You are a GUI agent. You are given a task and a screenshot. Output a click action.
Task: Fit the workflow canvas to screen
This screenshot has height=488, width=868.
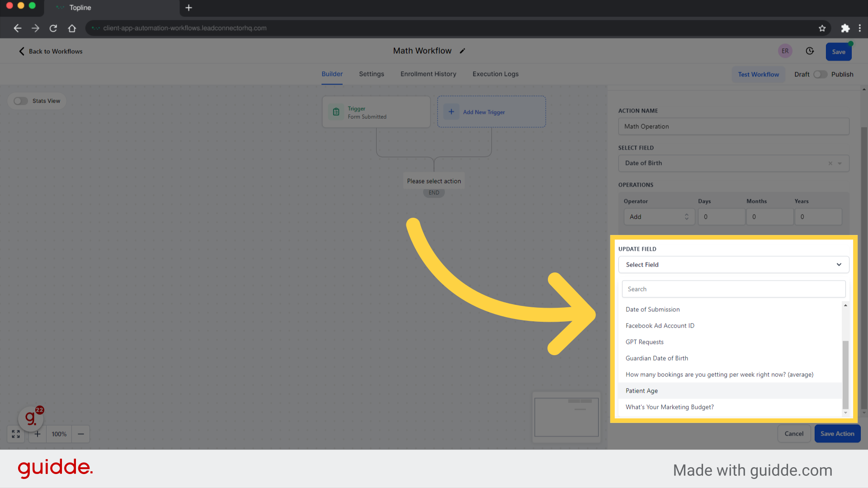[x=16, y=434]
